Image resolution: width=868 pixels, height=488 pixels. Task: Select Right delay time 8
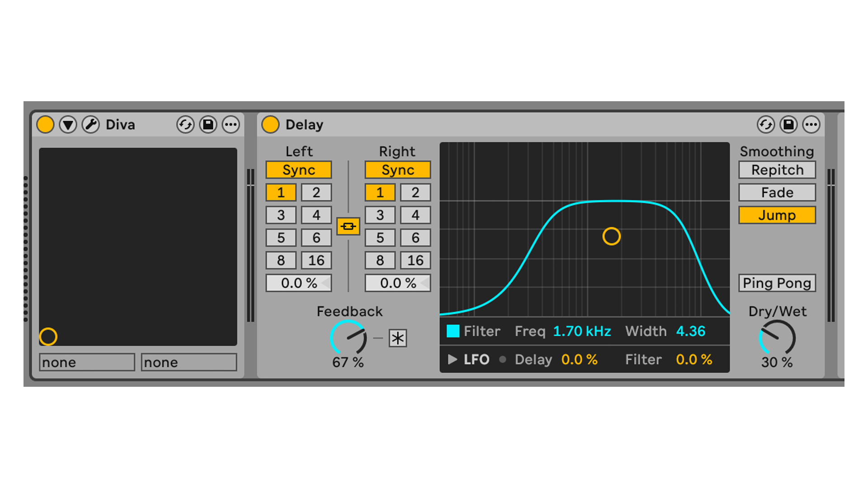coord(380,260)
